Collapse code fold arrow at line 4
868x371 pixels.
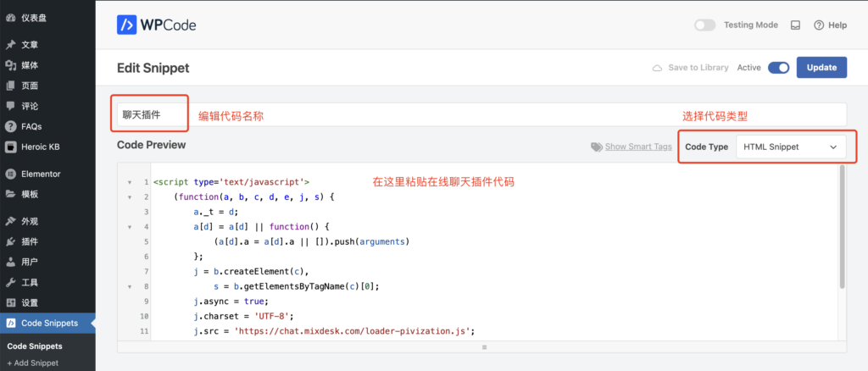(x=130, y=227)
